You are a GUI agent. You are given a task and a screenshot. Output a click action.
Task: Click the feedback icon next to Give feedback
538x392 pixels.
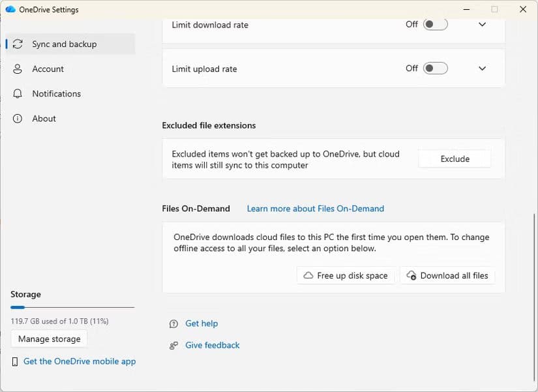tap(173, 345)
